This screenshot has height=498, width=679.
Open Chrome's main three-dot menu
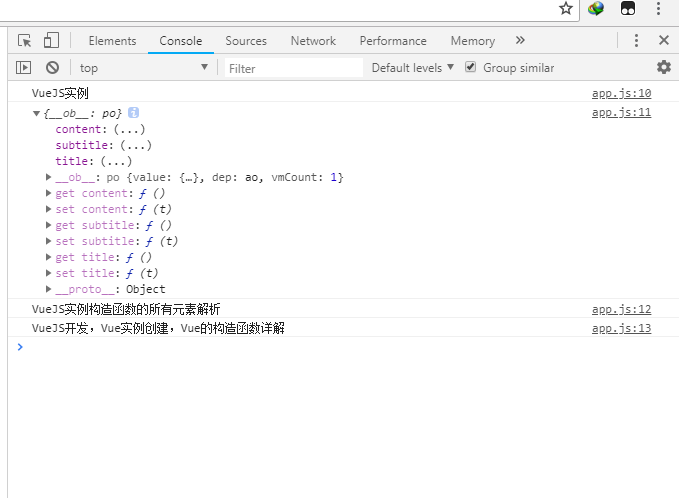tap(658, 8)
